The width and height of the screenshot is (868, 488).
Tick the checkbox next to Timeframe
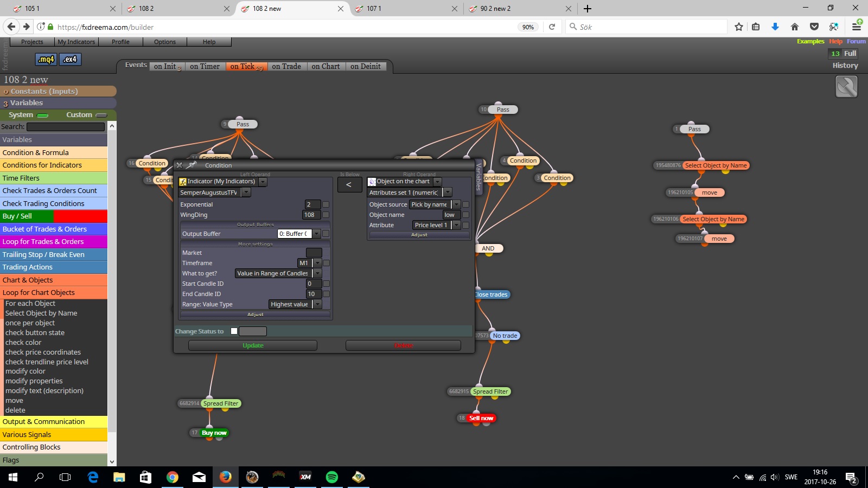(326, 263)
